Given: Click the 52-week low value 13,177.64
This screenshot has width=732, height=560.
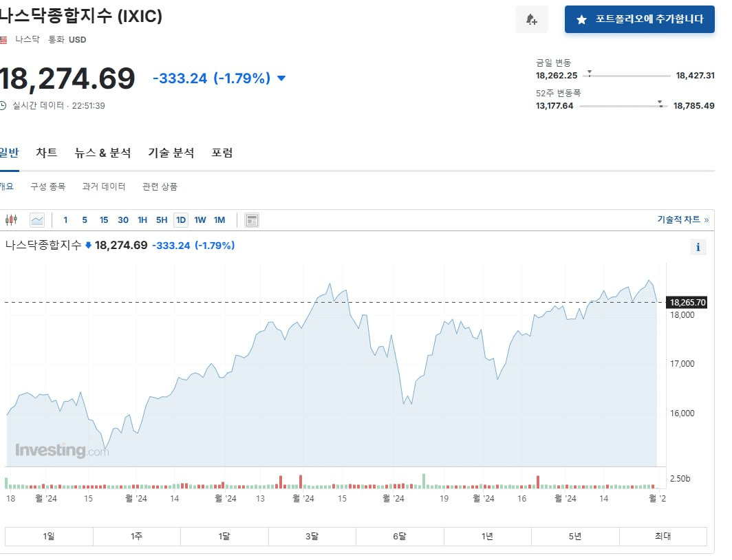Looking at the screenshot, I should click(554, 106).
